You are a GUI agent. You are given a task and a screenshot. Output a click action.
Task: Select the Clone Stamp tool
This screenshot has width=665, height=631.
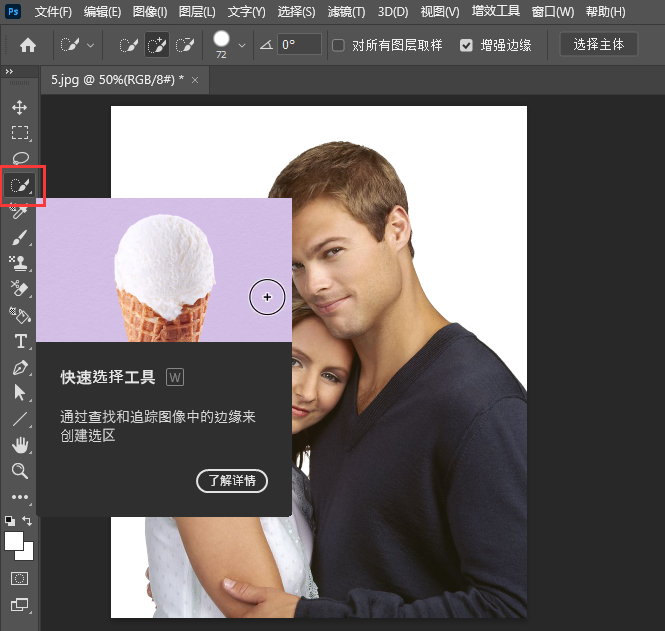coord(19,263)
